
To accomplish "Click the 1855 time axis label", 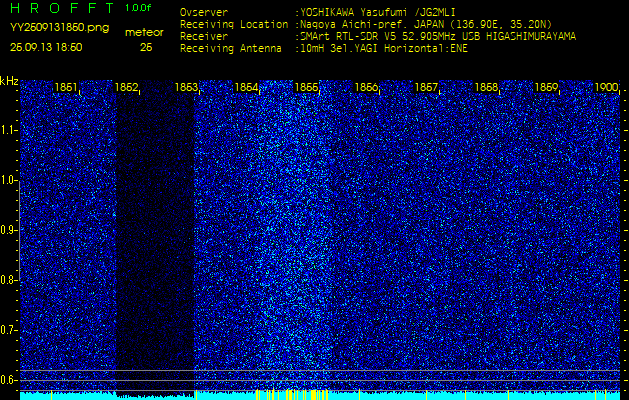I will click(306, 87).
